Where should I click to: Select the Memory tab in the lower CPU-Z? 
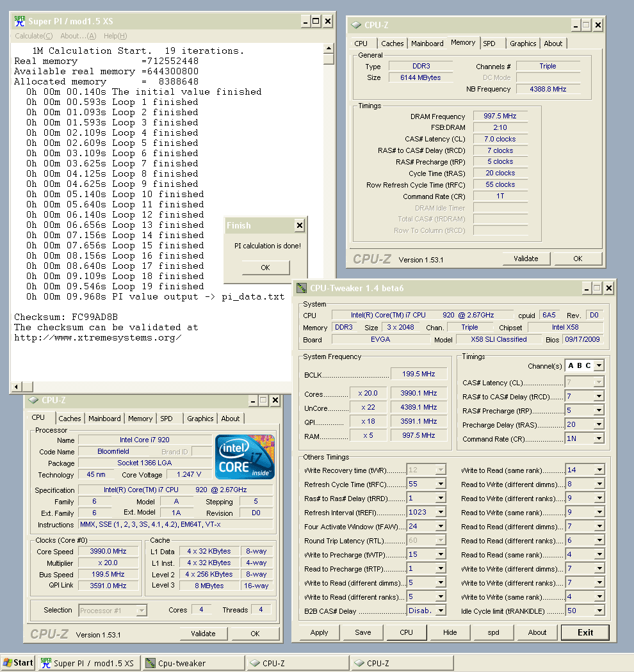click(140, 419)
